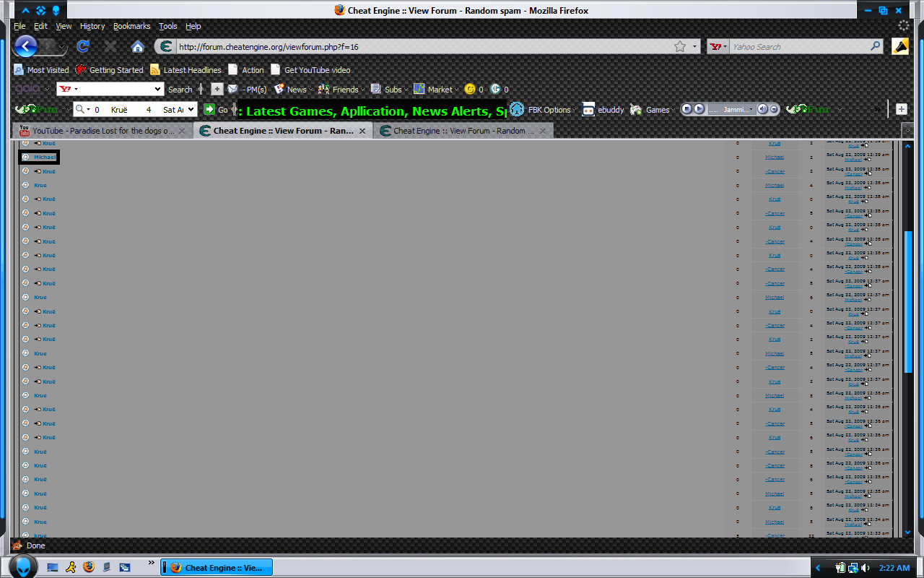Screen dimensions: 924x578
Task: Open the Games toolbar dropdown
Action: (x=656, y=110)
